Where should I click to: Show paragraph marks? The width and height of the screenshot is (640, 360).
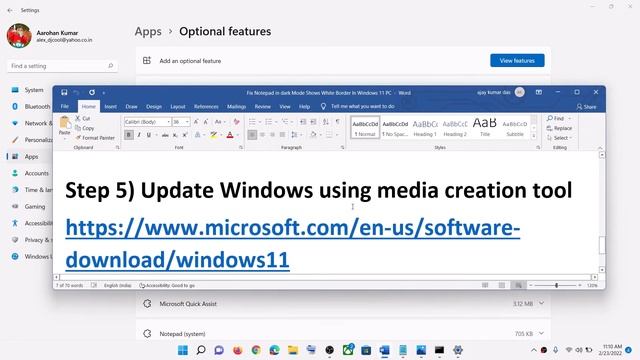point(338,122)
